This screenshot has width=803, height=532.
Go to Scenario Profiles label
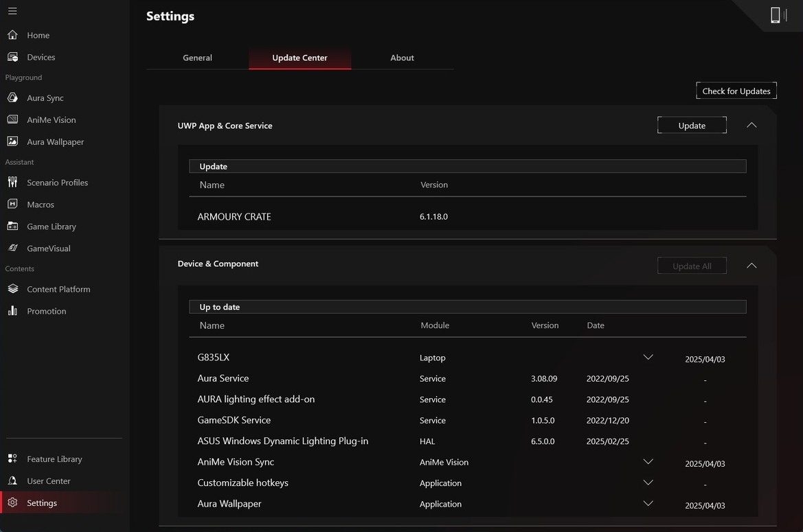58,183
